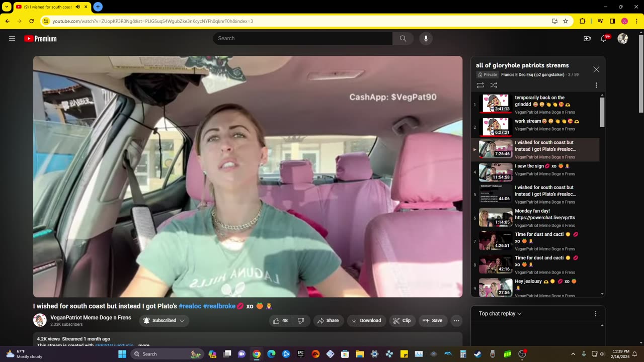
Task: Play 'I saw the sign' playlist video
Action: [535, 172]
